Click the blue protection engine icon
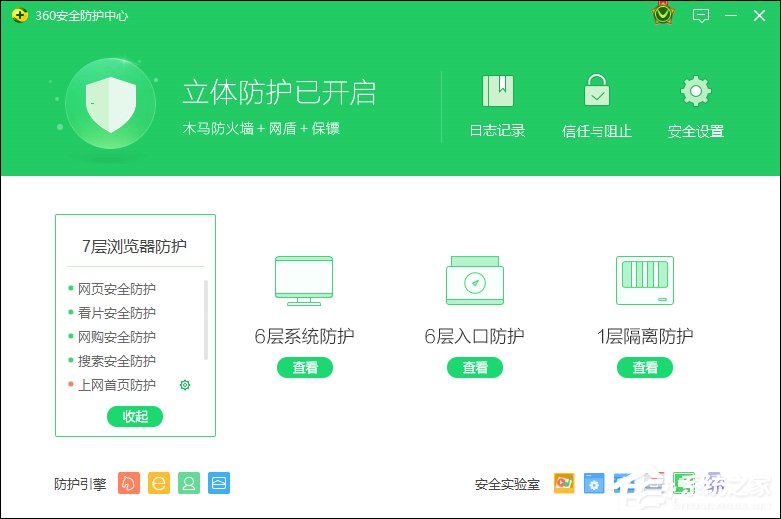The height and width of the screenshot is (519, 781). 219,483
